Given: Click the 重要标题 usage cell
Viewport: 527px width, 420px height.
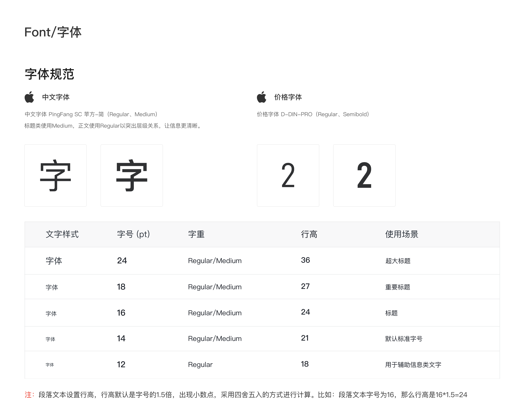Looking at the screenshot, I should (398, 287).
